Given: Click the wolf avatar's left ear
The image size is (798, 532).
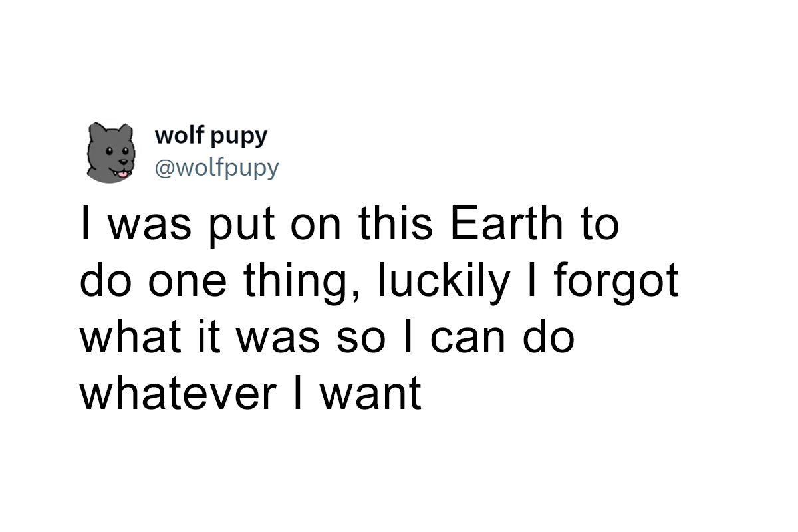Looking at the screenshot, I should [95, 131].
